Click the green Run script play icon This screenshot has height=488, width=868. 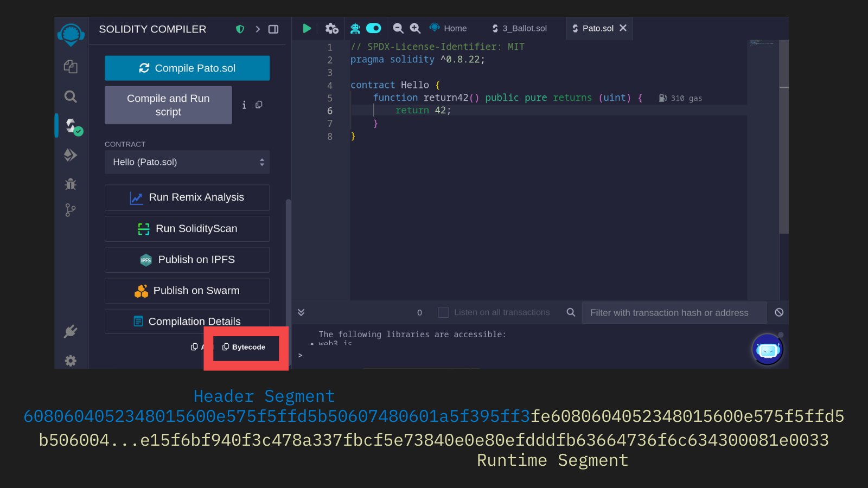[x=307, y=28]
